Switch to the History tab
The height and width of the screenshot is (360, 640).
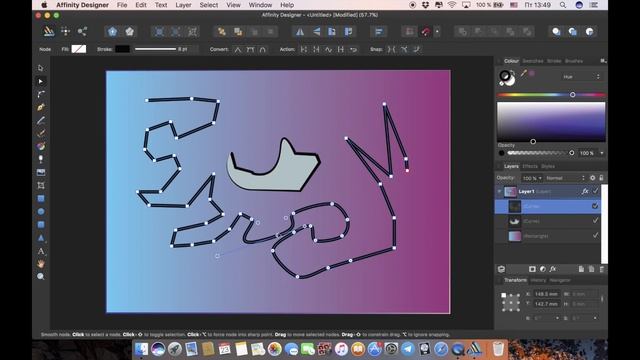tap(538, 280)
